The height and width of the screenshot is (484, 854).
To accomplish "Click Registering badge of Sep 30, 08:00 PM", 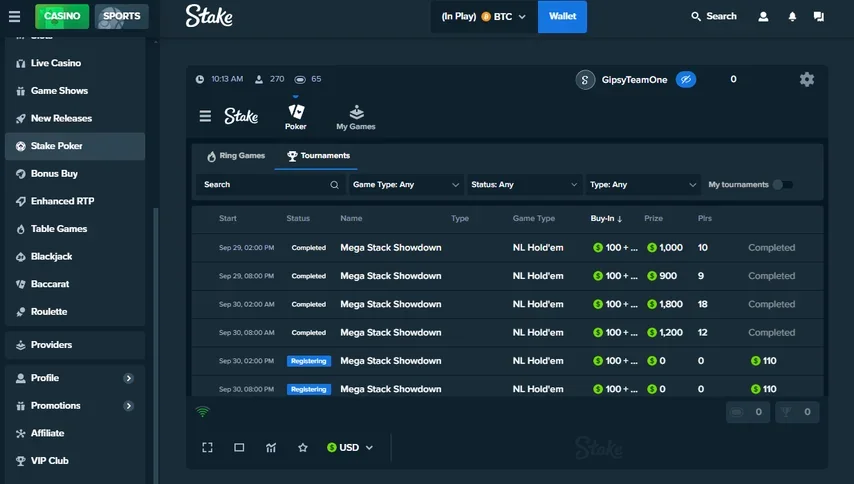I will point(309,389).
